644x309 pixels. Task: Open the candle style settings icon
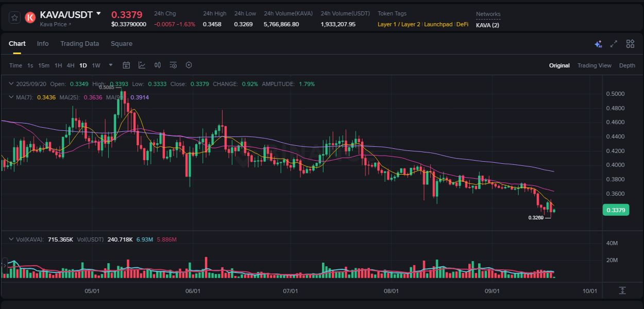coord(158,65)
